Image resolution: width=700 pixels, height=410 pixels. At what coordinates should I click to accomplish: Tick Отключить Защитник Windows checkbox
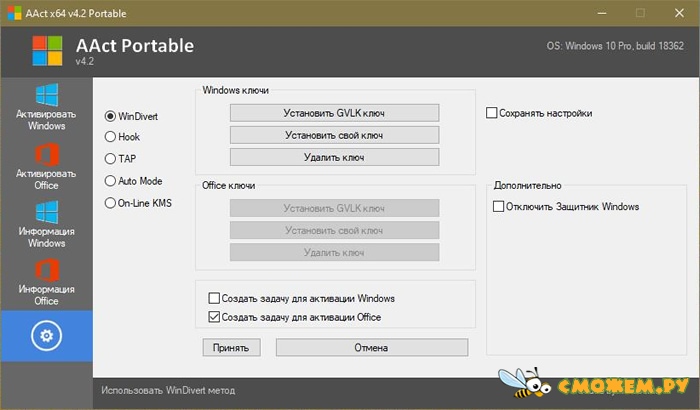coord(566,206)
